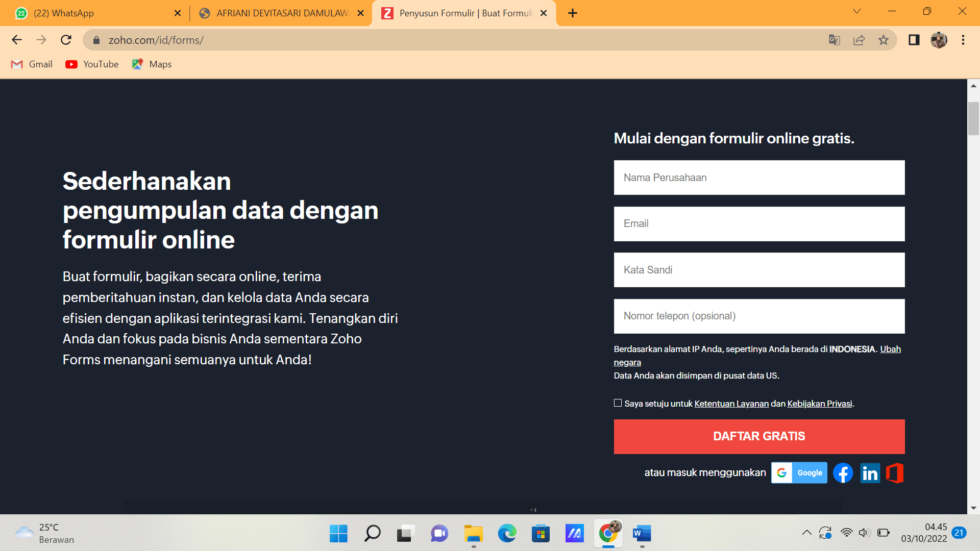Bookmark this page with star icon

[x=884, y=40]
